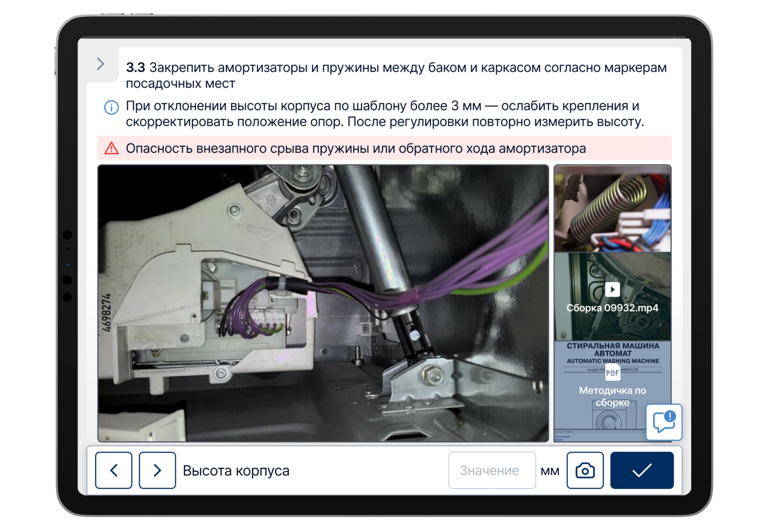Take a photo with camera button

click(x=585, y=470)
